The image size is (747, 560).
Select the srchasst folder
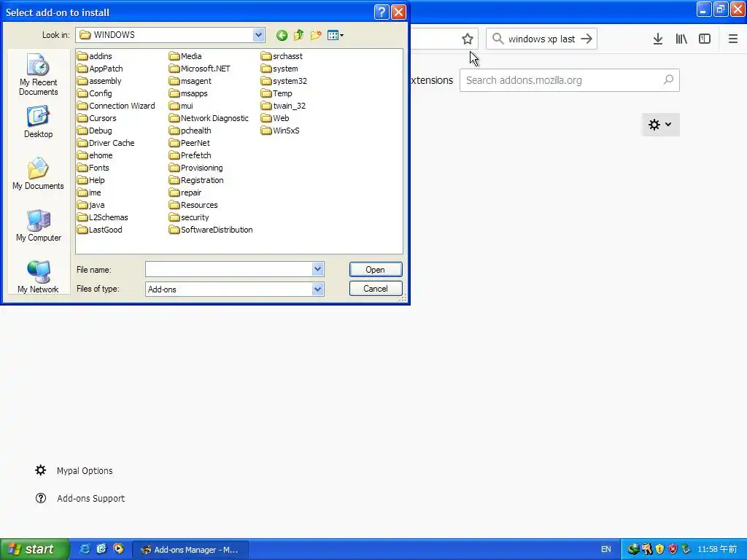[x=282, y=56]
